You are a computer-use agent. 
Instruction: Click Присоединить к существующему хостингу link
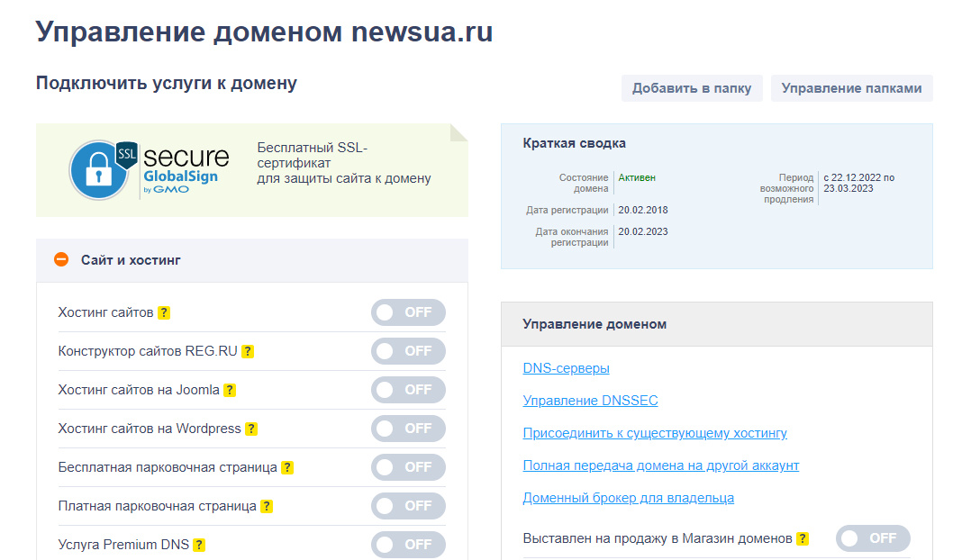point(655,433)
